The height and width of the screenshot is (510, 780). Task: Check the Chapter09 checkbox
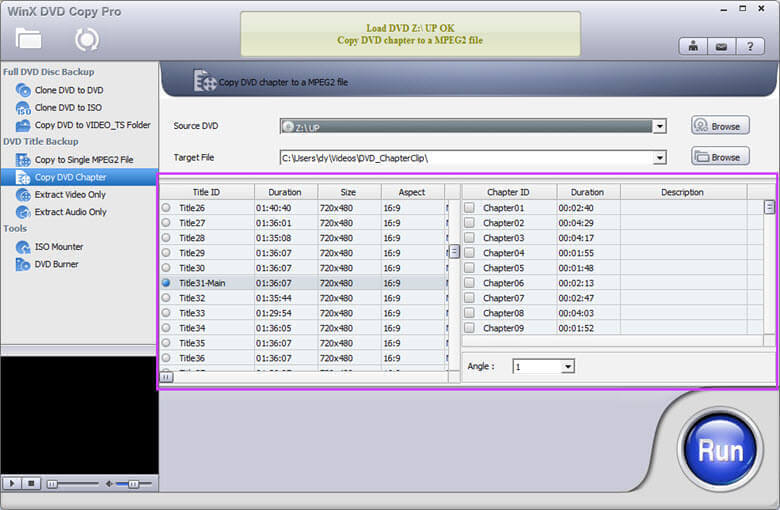click(x=469, y=328)
